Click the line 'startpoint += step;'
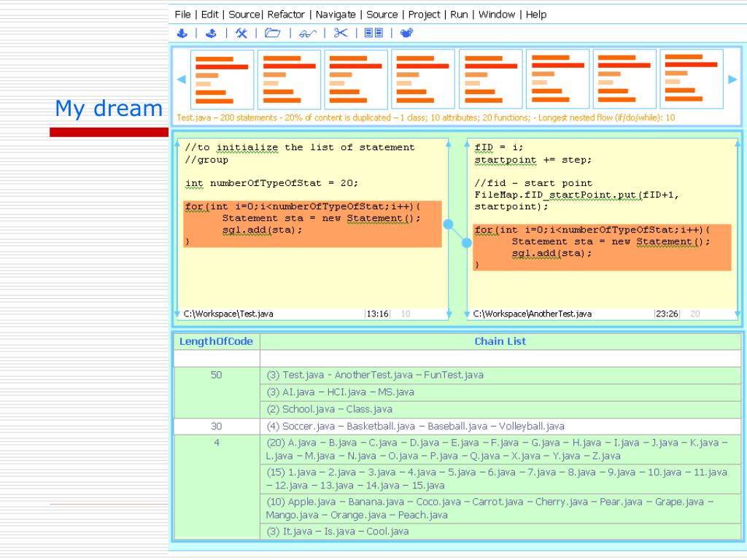This screenshot has height=560, width=747. click(x=533, y=160)
